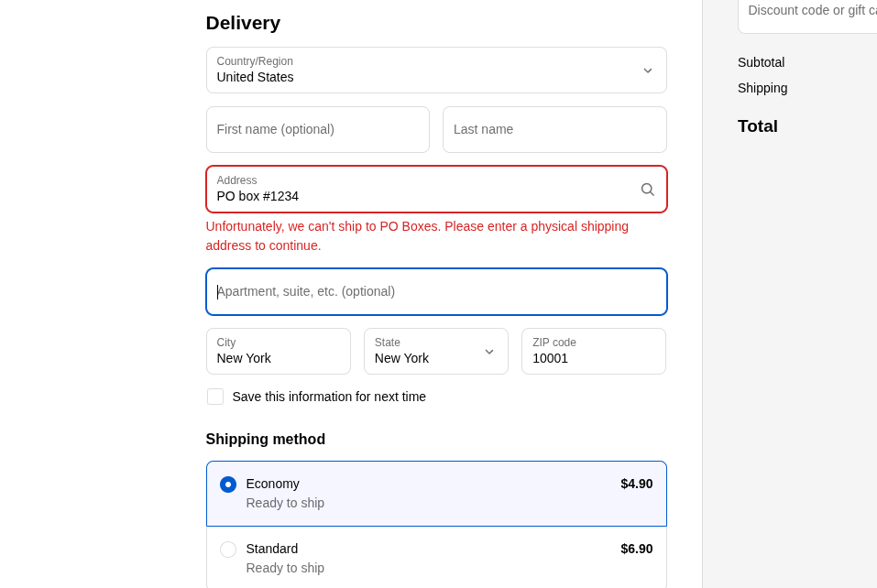
Task: Click the Delivery section heading
Action: (x=243, y=23)
